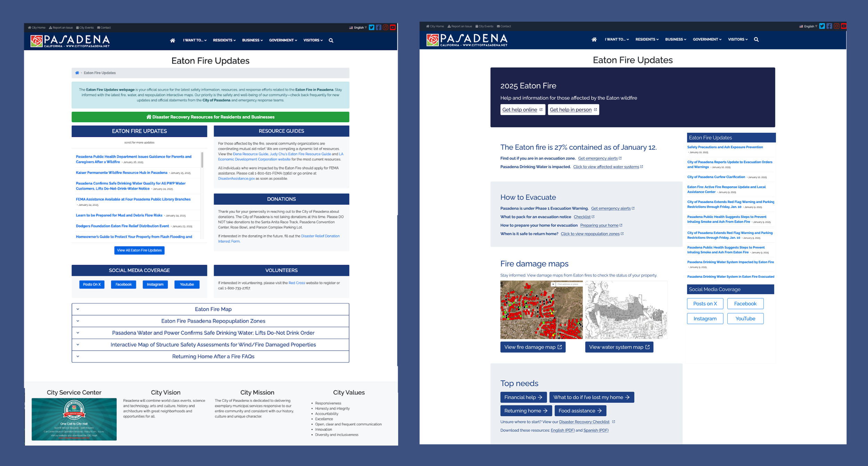Click the home icon in left navbar
The width and height of the screenshot is (868, 466).
point(173,40)
